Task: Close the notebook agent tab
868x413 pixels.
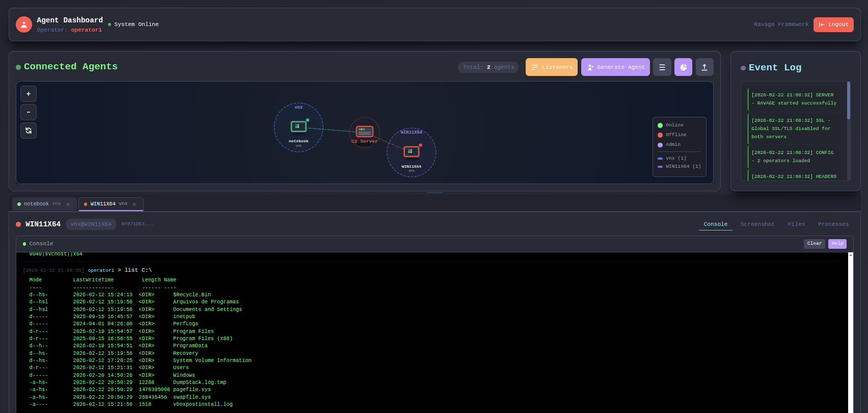Action: click(x=68, y=204)
